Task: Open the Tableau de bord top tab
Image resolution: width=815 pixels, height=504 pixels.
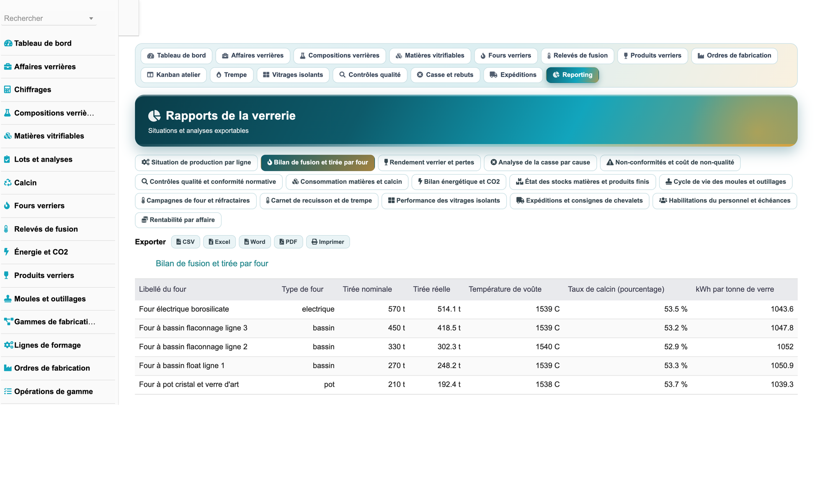Action: pos(176,56)
